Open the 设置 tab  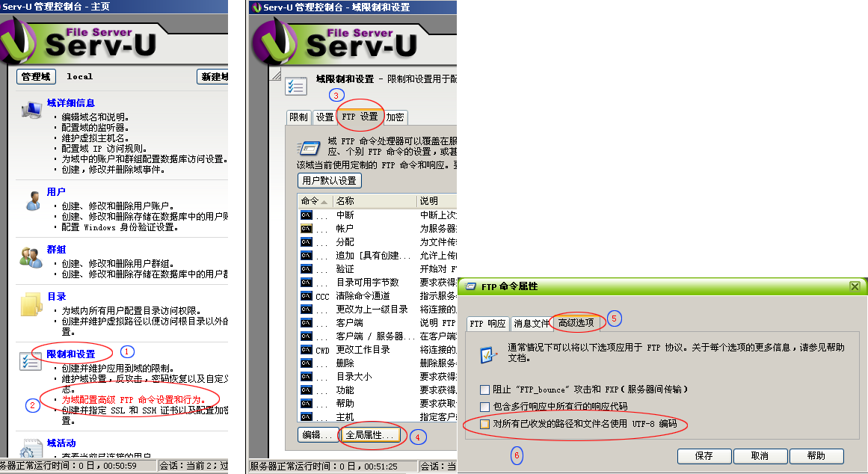click(x=325, y=117)
